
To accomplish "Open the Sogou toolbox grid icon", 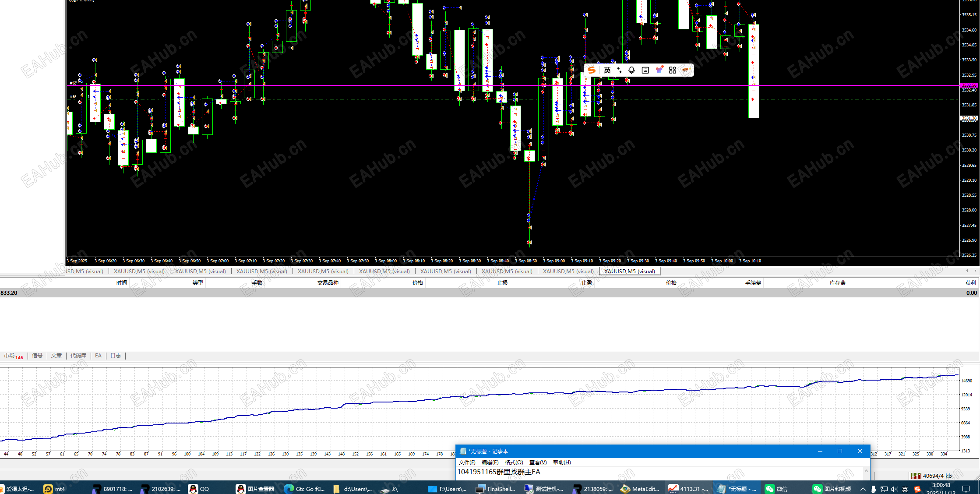I will [673, 70].
